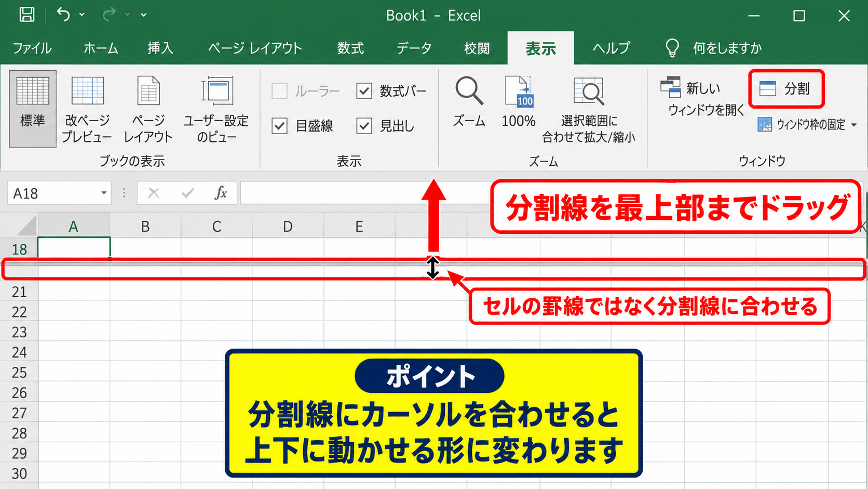Switch to ページレイアウト view

(x=148, y=109)
